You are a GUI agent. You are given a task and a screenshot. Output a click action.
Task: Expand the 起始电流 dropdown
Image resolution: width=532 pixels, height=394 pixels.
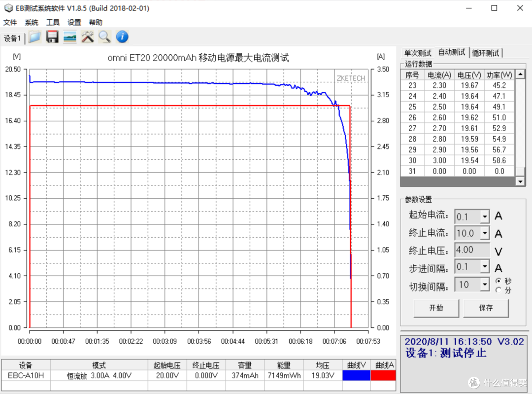pyautogui.click(x=485, y=216)
